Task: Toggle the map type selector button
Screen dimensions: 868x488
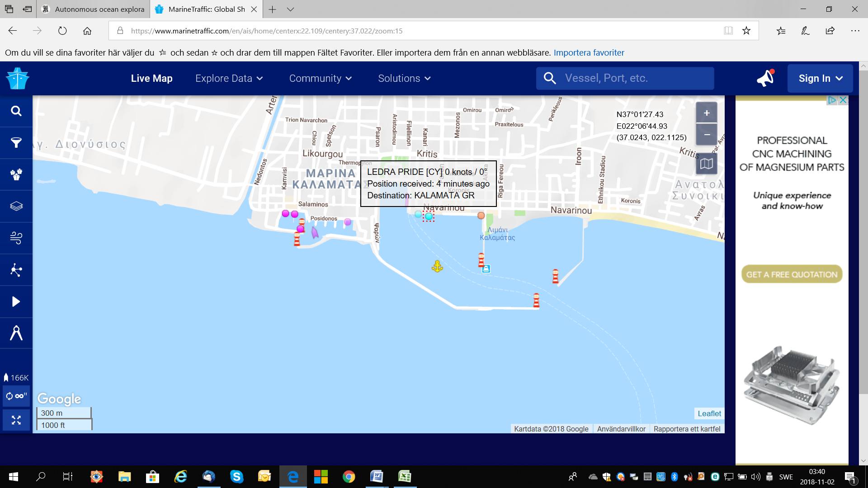Action: 706,164
